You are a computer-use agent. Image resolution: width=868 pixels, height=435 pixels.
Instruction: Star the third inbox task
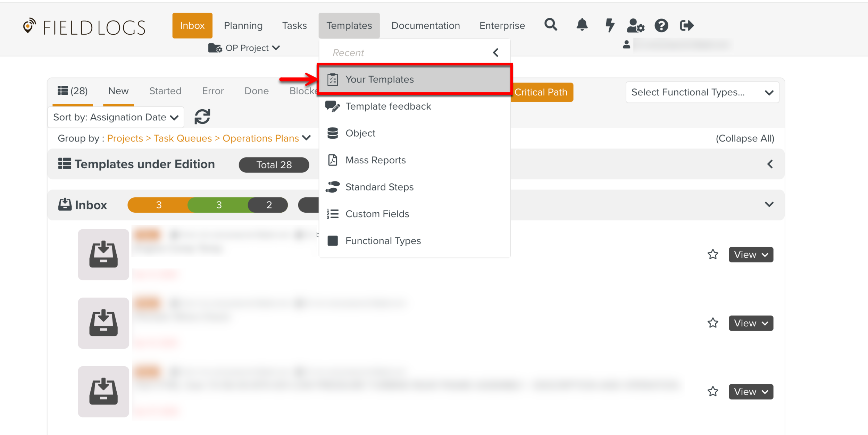[713, 392]
